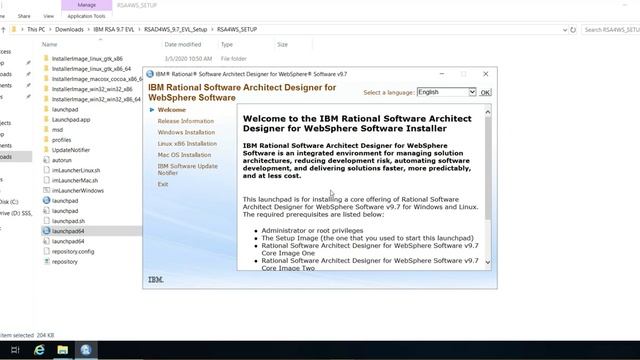
Task: Click Downloads in the address bar path
Action: point(69,29)
